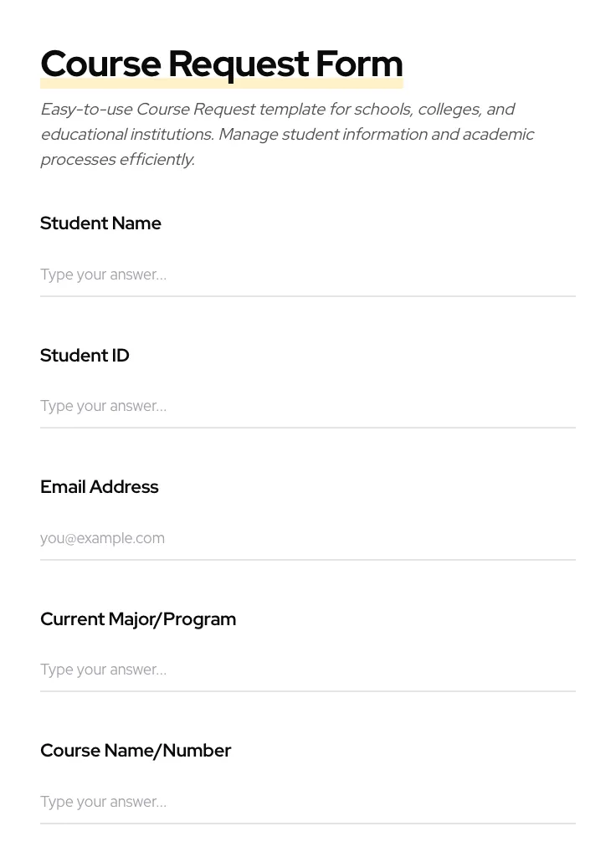The width and height of the screenshot is (616, 857).
Task: Click the word Form in the heading
Action: tap(359, 64)
